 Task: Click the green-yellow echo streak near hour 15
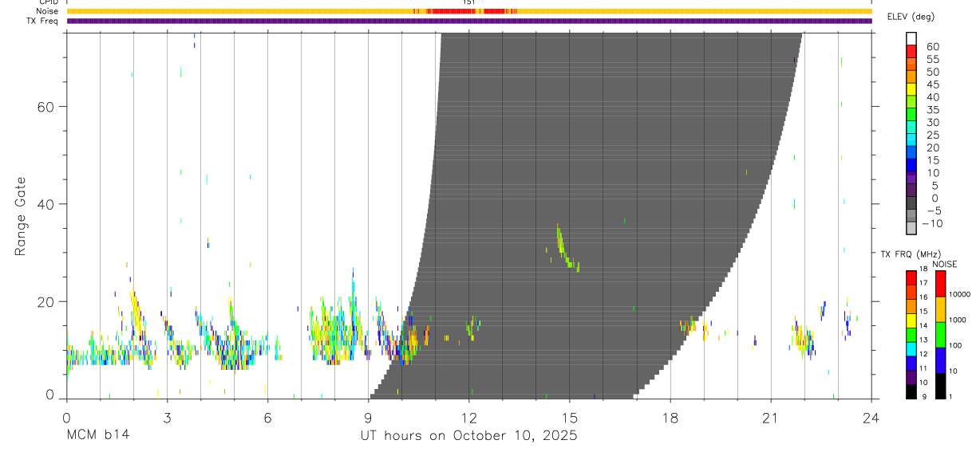[x=567, y=247]
